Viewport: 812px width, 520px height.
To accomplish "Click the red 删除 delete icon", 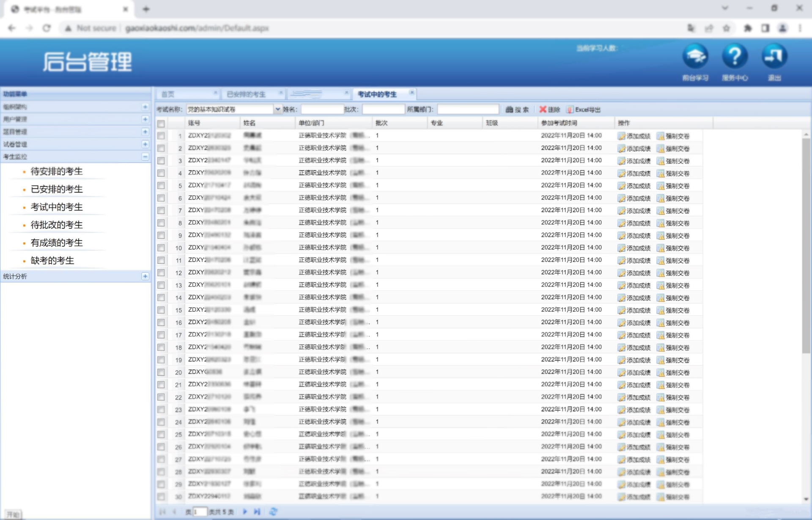I will [x=543, y=109].
